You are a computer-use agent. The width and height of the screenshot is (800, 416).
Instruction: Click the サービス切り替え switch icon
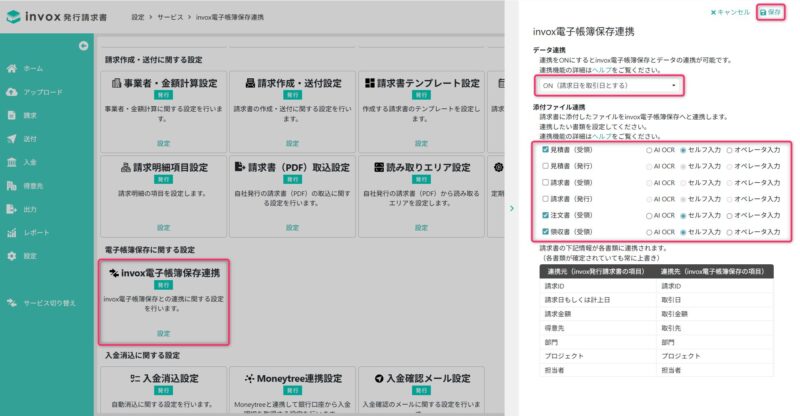[12, 303]
